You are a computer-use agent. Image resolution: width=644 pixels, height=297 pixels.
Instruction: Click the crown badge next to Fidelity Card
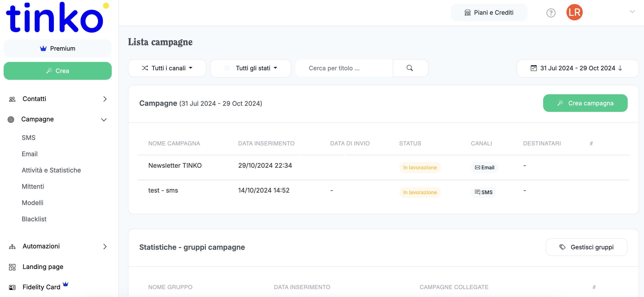[66, 284]
